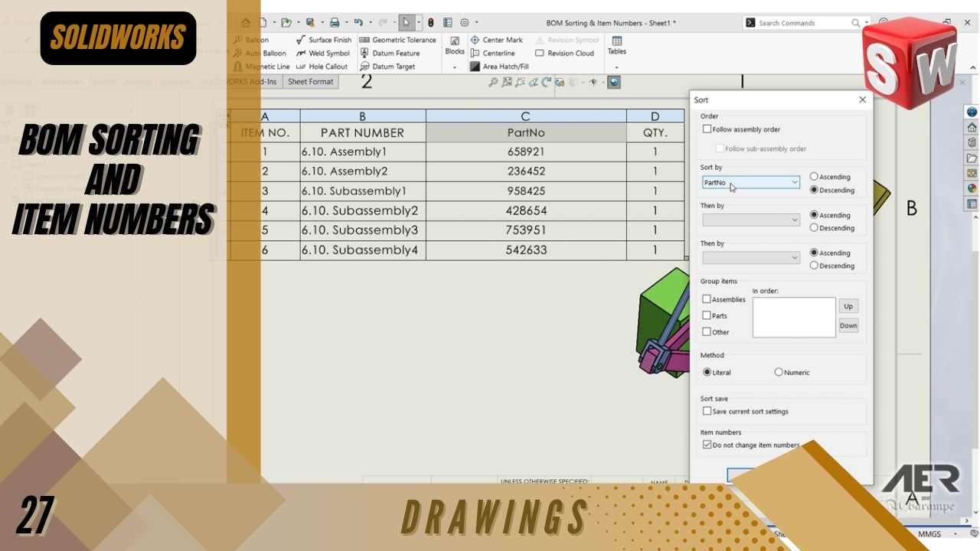Choose the Literal sort method
The image size is (980, 551).
pyautogui.click(x=707, y=373)
